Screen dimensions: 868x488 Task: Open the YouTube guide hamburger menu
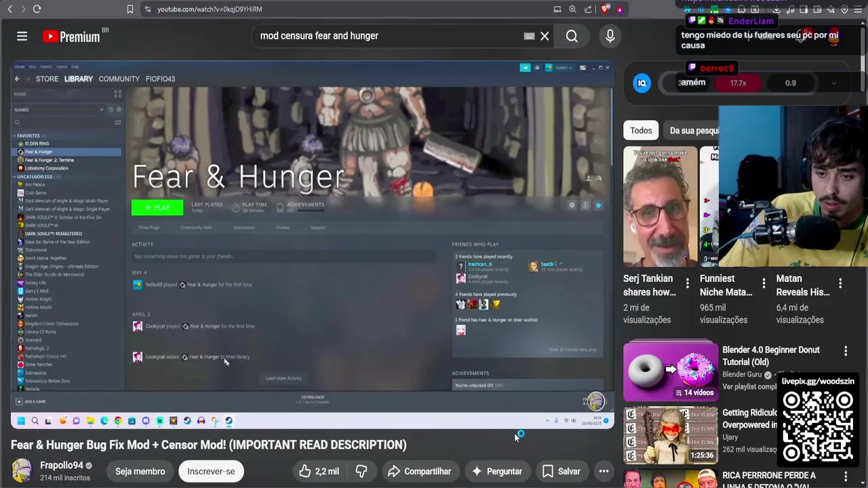[x=22, y=36]
